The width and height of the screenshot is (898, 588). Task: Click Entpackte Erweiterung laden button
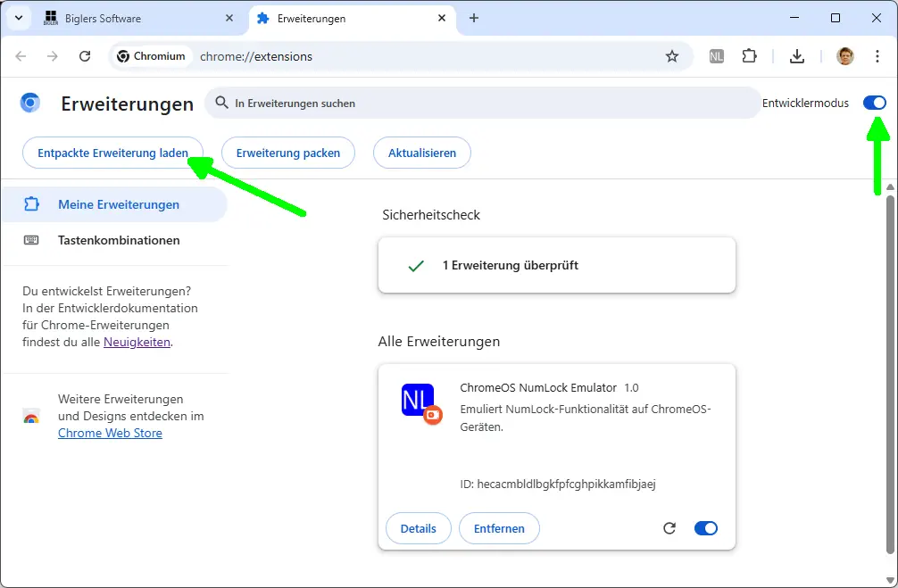[x=112, y=153]
